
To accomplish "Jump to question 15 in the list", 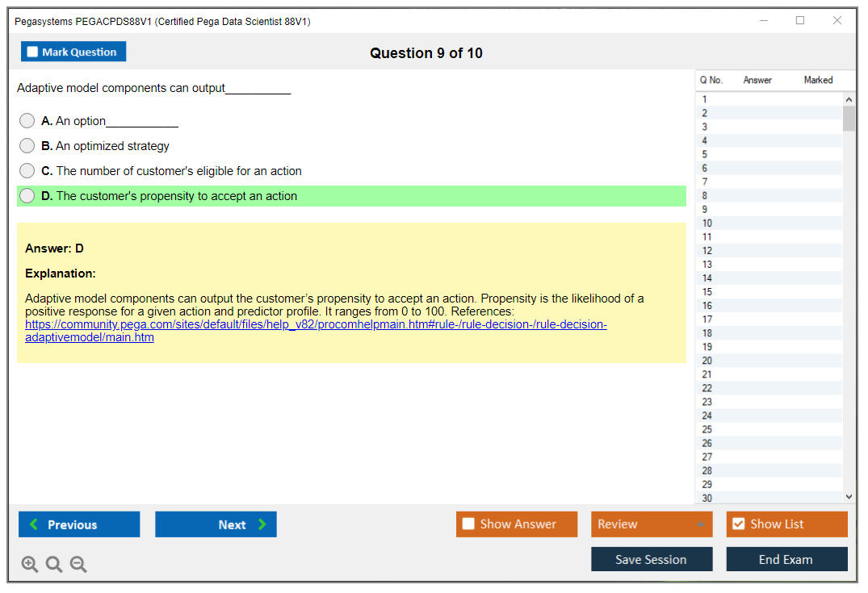I will (707, 292).
